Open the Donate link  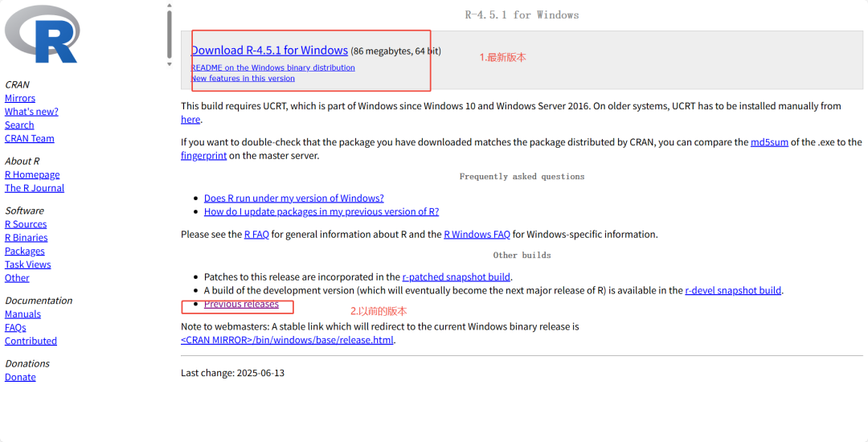pyautogui.click(x=20, y=377)
